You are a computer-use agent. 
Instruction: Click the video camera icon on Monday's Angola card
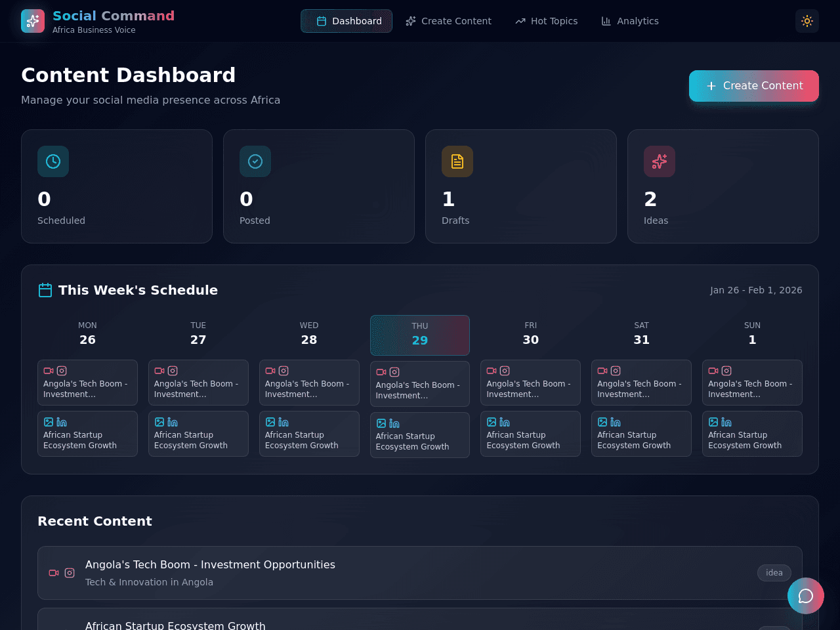click(x=49, y=371)
